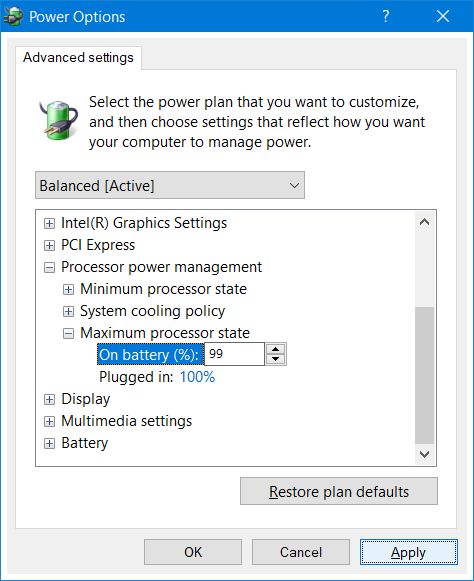
Task: Expand System cooling policy
Action: (x=68, y=312)
